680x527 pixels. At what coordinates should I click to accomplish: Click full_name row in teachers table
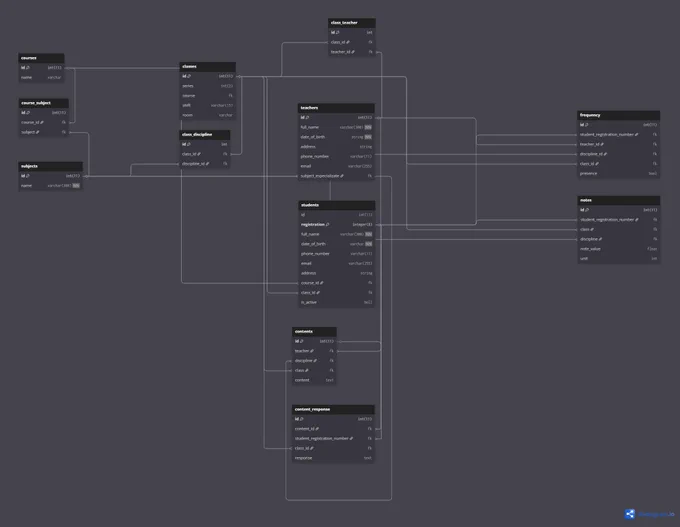[x=336, y=127]
